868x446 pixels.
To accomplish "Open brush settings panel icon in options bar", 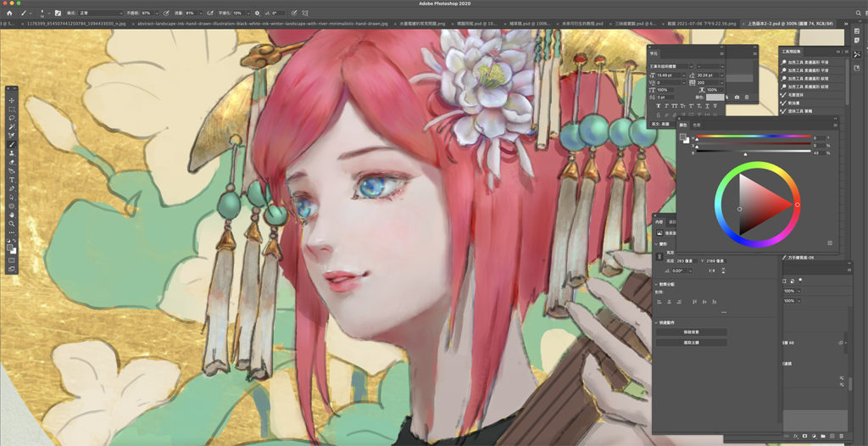I will 58,13.
